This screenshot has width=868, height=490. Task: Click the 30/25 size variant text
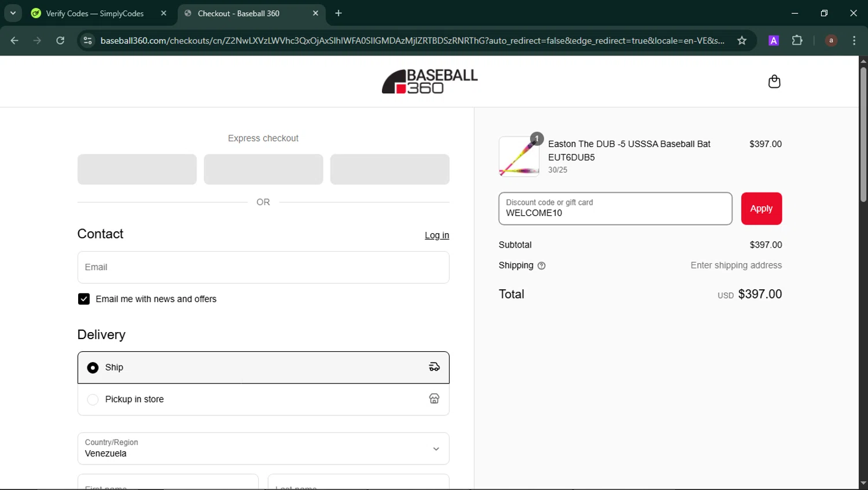(x=558, y=170)
